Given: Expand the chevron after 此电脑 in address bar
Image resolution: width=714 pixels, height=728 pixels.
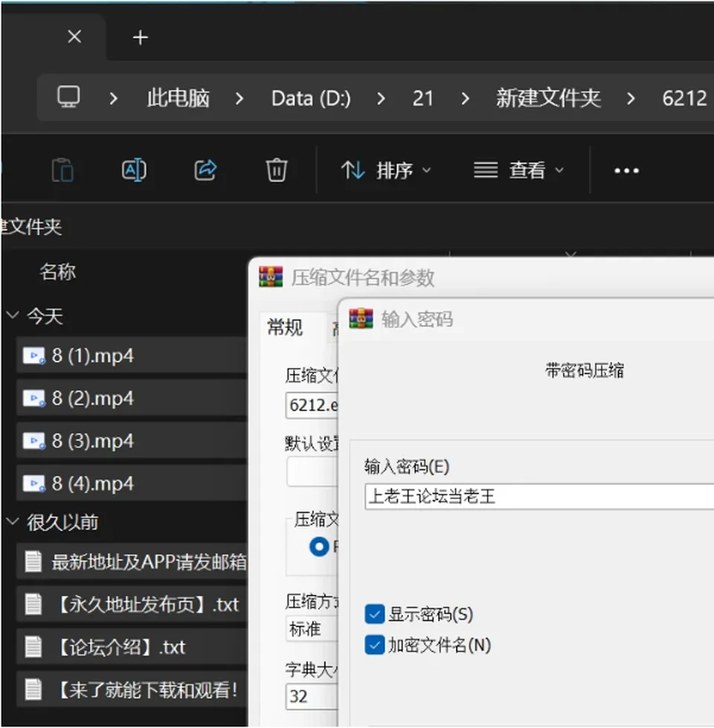Looking at the screenshot, I should click(x=239, y=98).
